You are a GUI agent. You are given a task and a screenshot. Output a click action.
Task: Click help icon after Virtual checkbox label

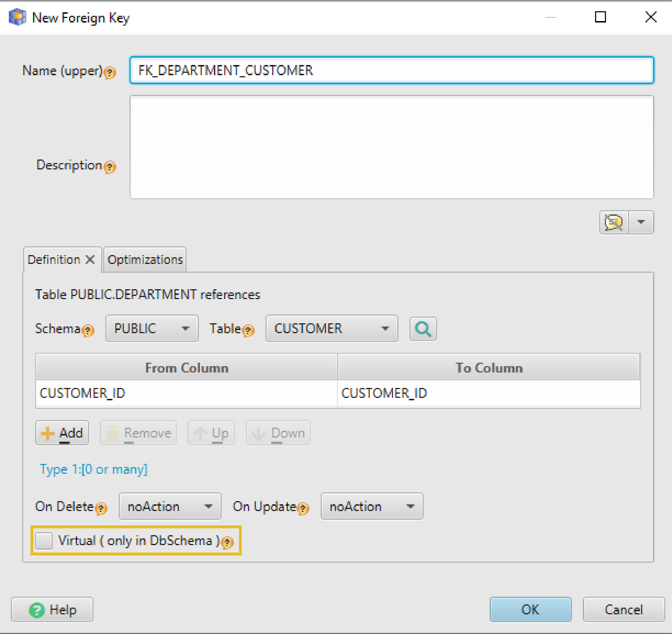pos(228,542)
